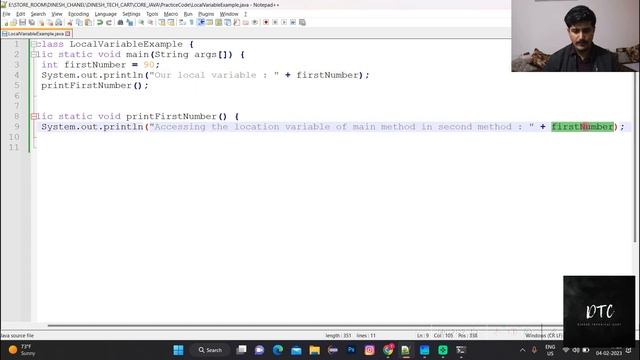
Task: Click line number 5 in the margin
Action: [17, 85]
